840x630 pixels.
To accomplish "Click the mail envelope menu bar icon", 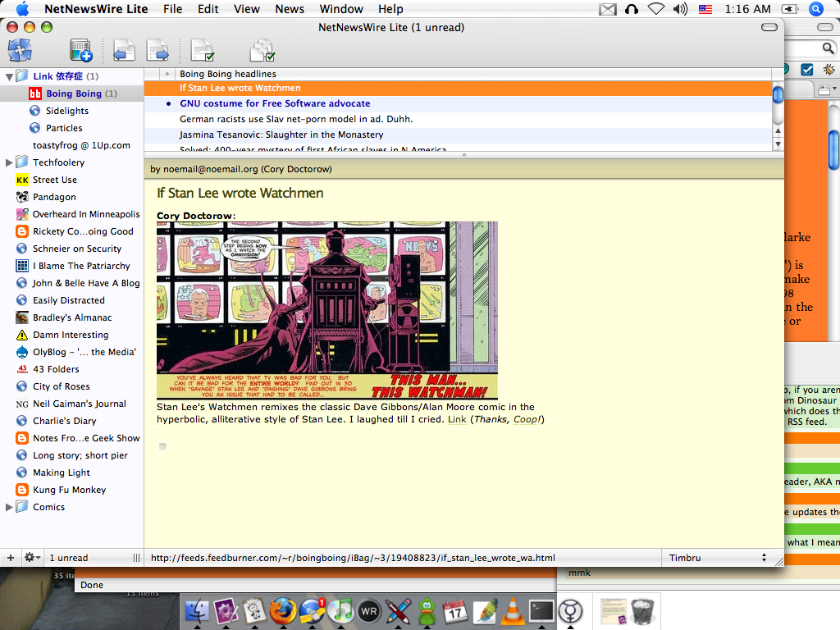I will (608, 9).
